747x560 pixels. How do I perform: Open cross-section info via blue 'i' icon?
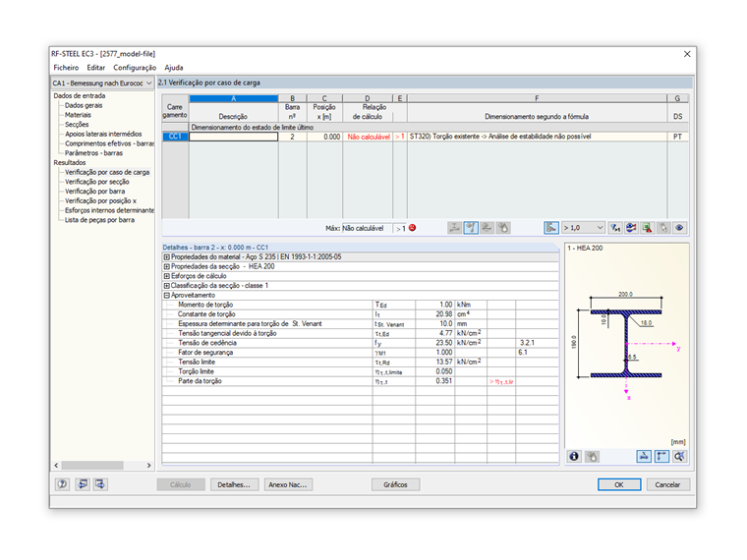tap(574, 456)
